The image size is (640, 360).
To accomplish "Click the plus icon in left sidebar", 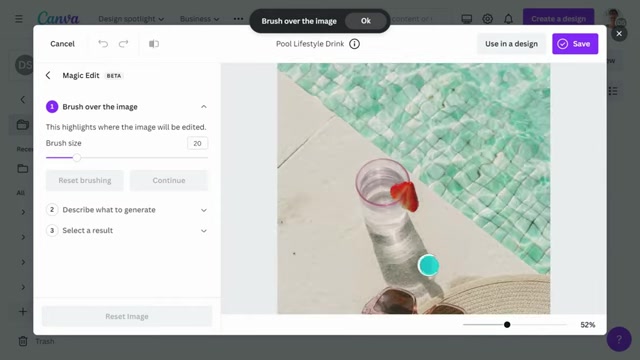I will (x=23, y=312).
